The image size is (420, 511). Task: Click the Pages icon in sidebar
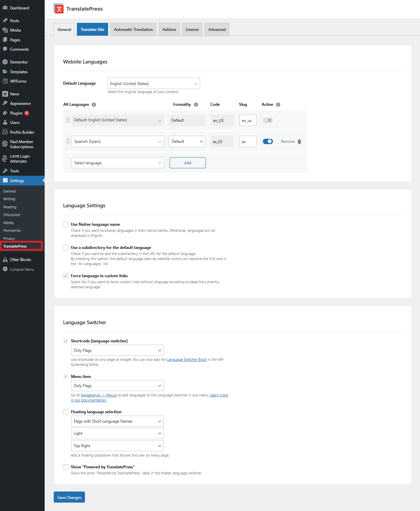click(5, 40)
